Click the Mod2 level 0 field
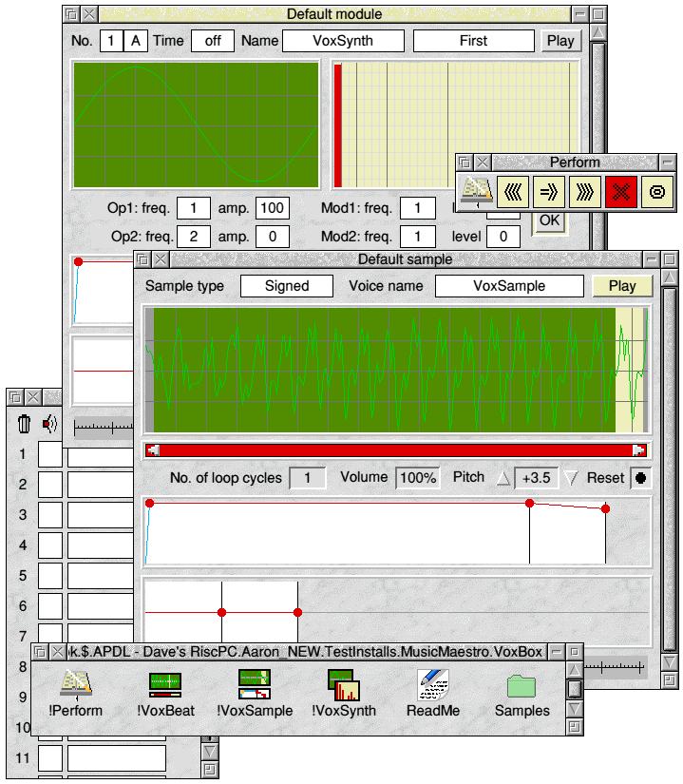 (x=503, y=237)
